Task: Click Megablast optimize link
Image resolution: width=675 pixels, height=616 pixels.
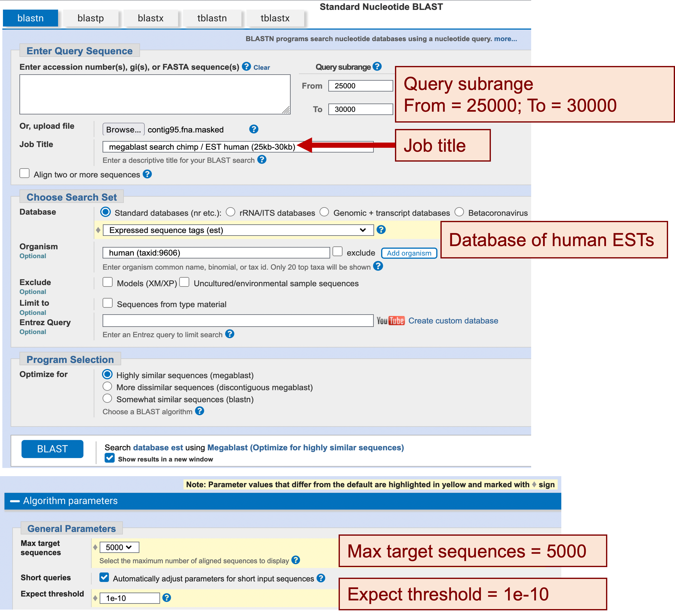Action: (306, 447)
